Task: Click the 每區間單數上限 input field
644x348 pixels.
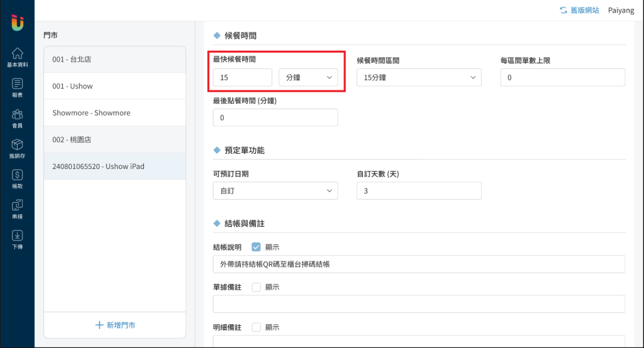Action: [562, 77]
